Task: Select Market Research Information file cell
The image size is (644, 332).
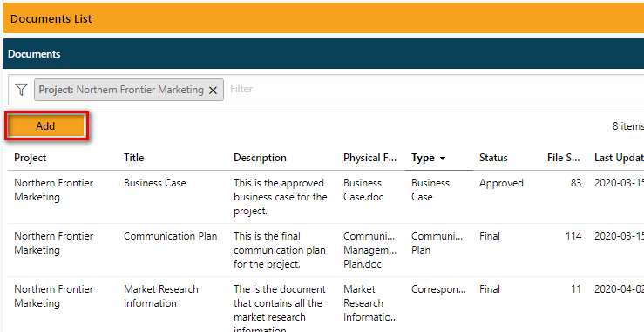Action: [x=370, y=303]
